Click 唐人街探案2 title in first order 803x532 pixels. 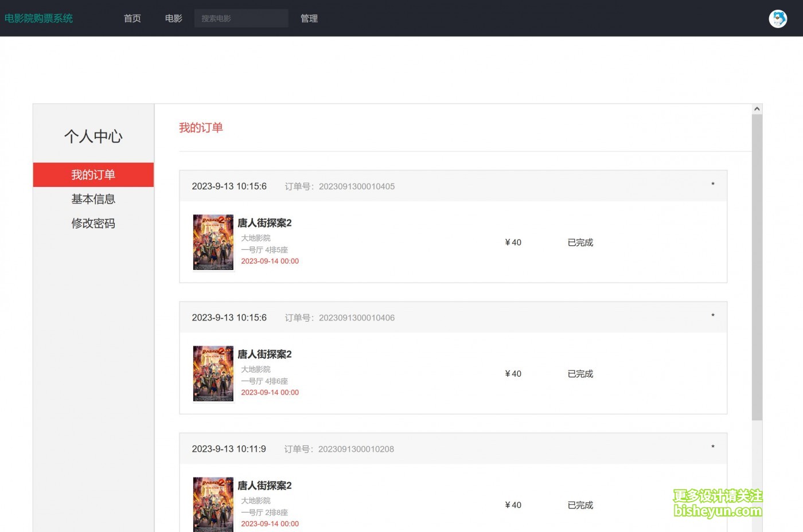264,223
